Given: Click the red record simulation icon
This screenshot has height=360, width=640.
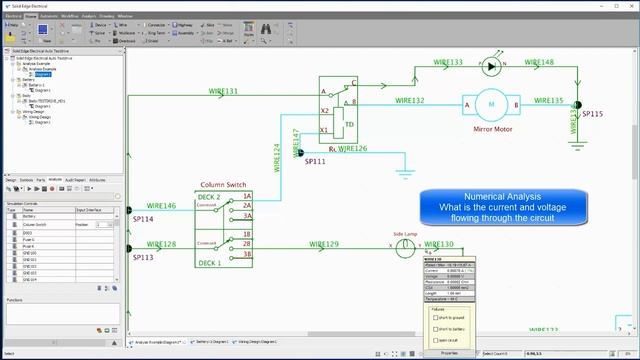Looking at the screenshot, I should [x=52, y=189].
